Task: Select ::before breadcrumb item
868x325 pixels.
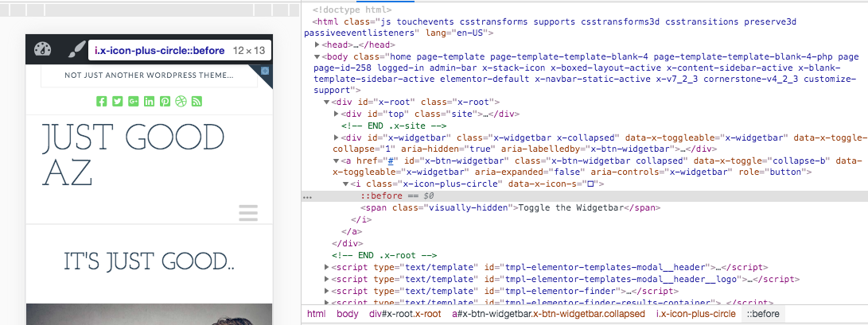Action: coord(763,314)
